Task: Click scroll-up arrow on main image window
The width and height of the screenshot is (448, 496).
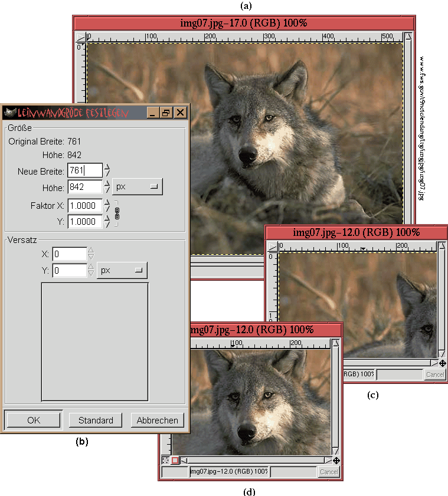Action: 408,37
